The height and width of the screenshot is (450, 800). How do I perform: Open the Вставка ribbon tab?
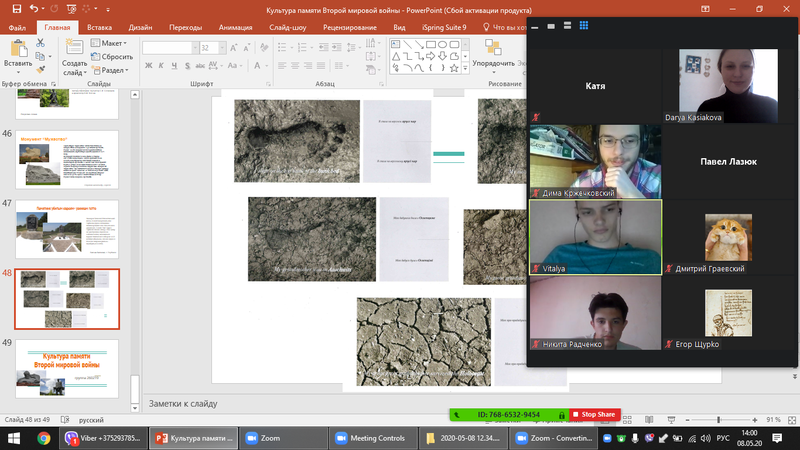(x=99, y=28)
